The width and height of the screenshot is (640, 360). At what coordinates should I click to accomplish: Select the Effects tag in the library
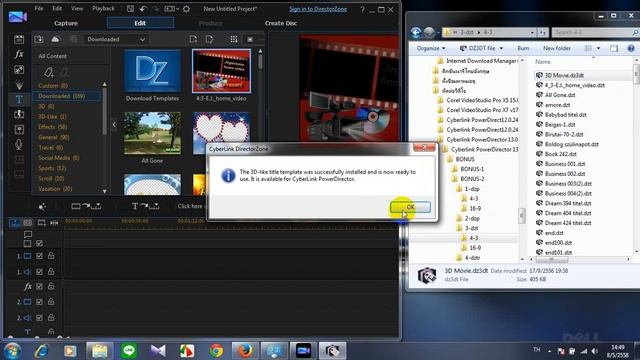tap(53, 127)
